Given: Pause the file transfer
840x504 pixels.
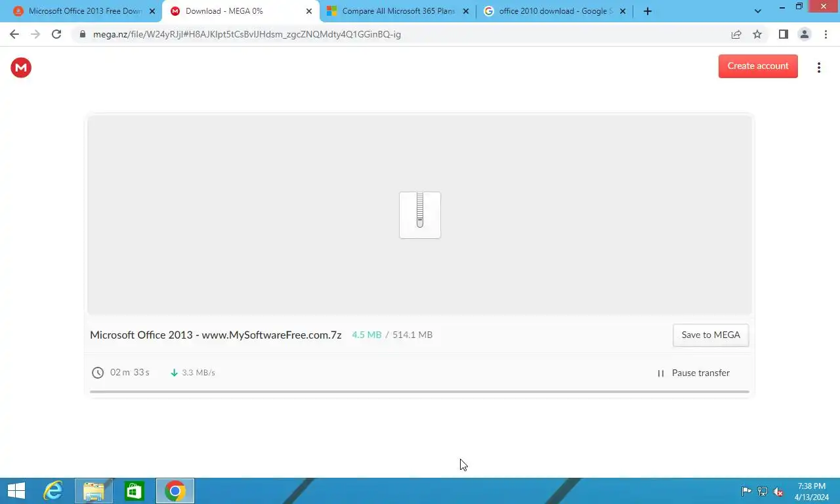Looking at the screenshot, I should click(693, 373).
